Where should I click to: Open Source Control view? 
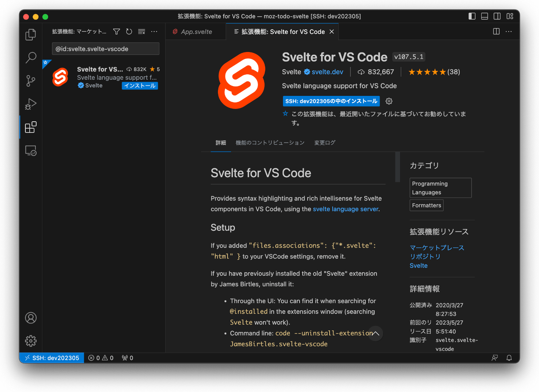pyautogui.click(x=31, y=81)
